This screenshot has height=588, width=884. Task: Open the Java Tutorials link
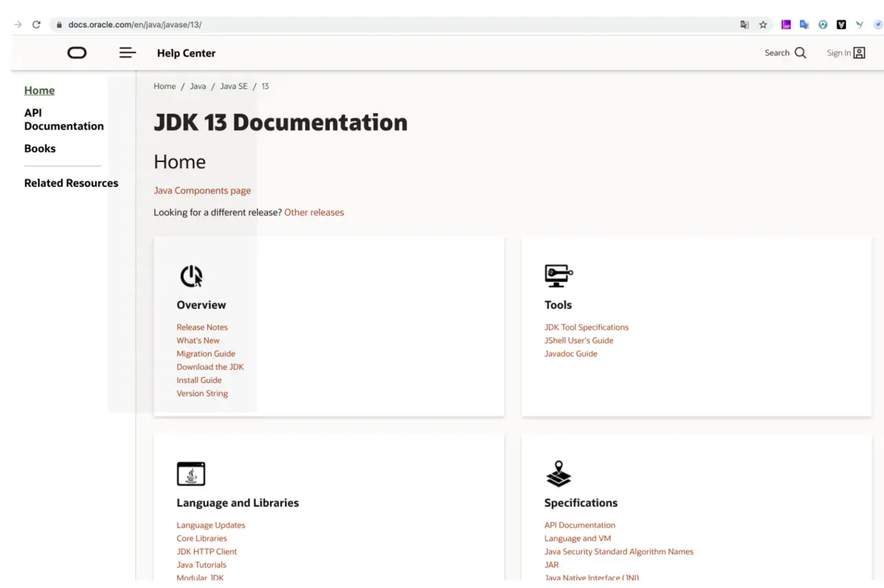202,565
